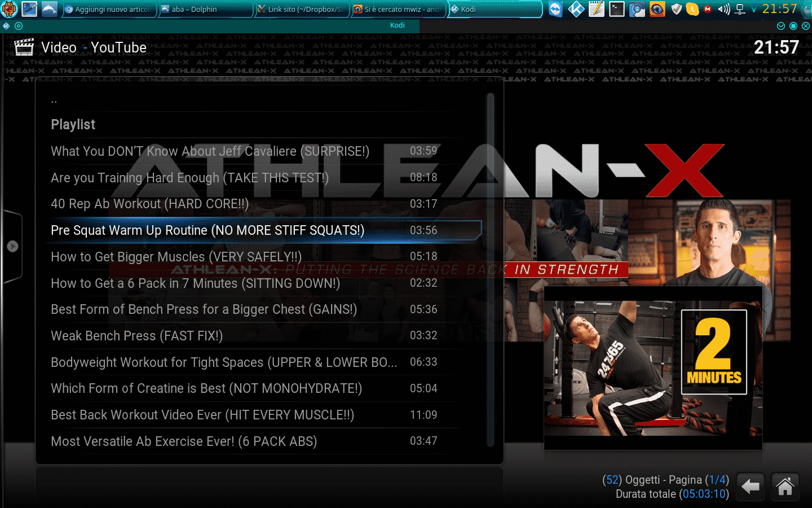Click the Durata totale 05:03:10 text
The image size is (812, 508).
672,494
